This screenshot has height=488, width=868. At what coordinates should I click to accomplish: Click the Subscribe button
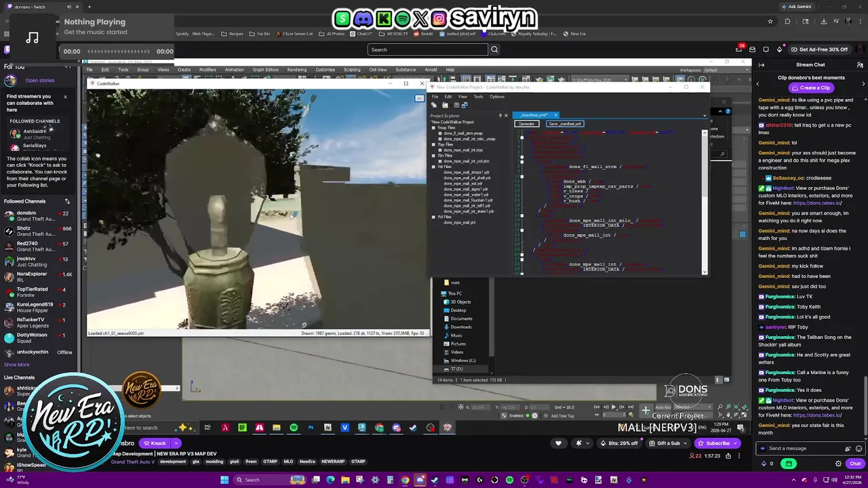click(717, 443)
